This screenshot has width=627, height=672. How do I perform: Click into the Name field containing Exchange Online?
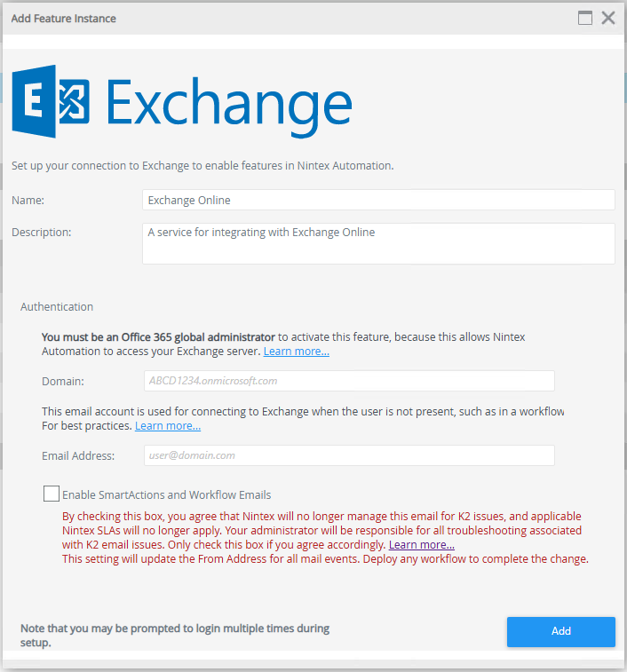378,200
